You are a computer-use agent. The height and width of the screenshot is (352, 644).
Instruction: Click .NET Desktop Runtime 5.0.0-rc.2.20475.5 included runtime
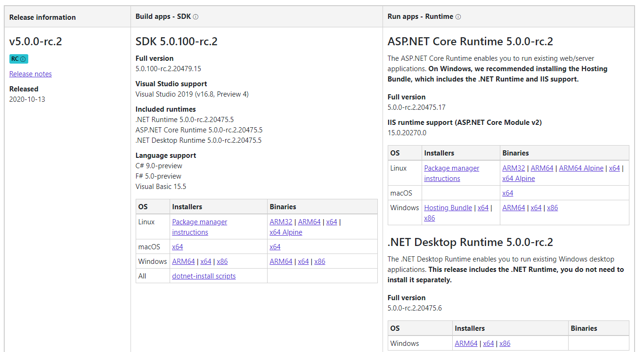click(198, 140)
